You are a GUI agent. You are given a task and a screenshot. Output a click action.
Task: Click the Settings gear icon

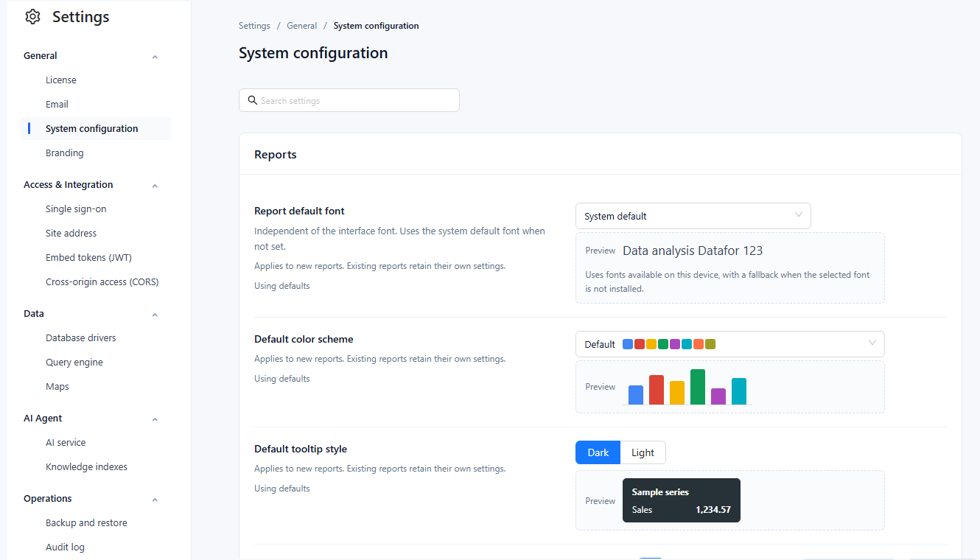coord(33,17)
